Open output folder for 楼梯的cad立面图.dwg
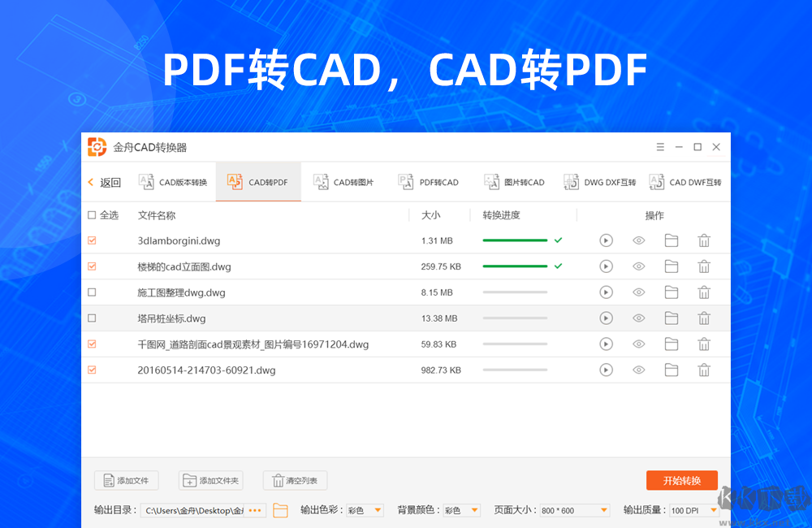Image resolution: width=812 pixels, height=528 pixels. point(671,266)
